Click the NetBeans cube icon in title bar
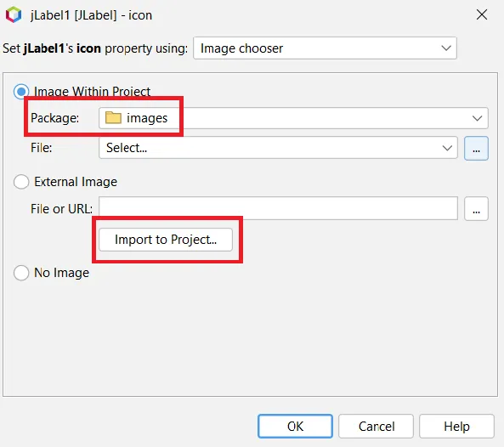 [14, 14]
